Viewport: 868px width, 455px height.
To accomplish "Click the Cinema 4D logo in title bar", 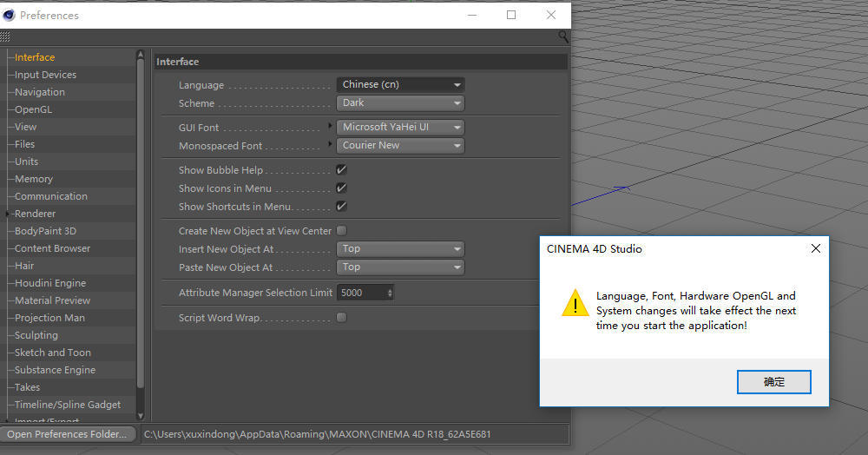I will 9,15.
